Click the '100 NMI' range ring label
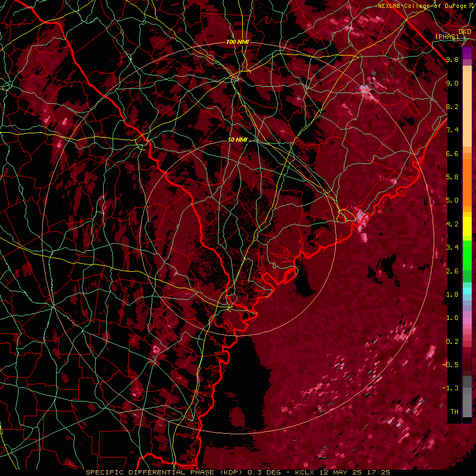The width and height of the screenshot is (476, 476). click(237, 42)
